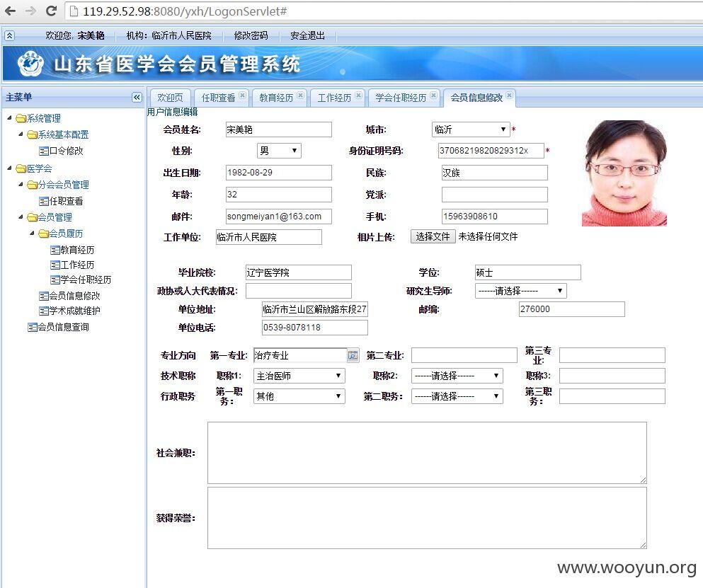Click the 手机 input field
The width and height of the screenshot is (703, 588).
(495, 217)
